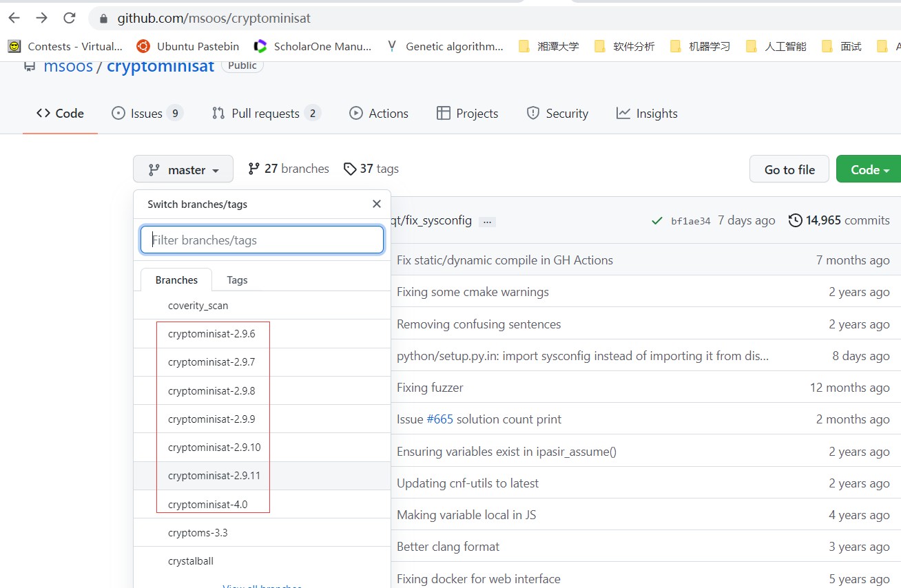The width and height of the screenshot is (901, 588).
Task: Switch to the Tags tab
Action: coord(237,280)
